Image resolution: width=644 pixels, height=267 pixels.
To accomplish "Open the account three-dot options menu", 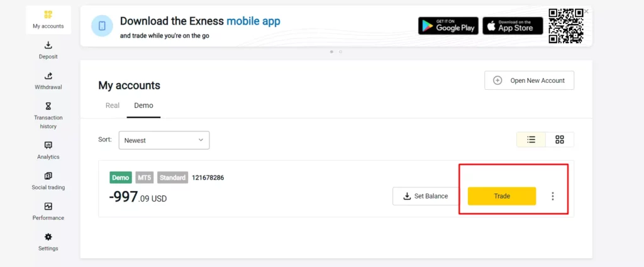I will click(553, 196).
